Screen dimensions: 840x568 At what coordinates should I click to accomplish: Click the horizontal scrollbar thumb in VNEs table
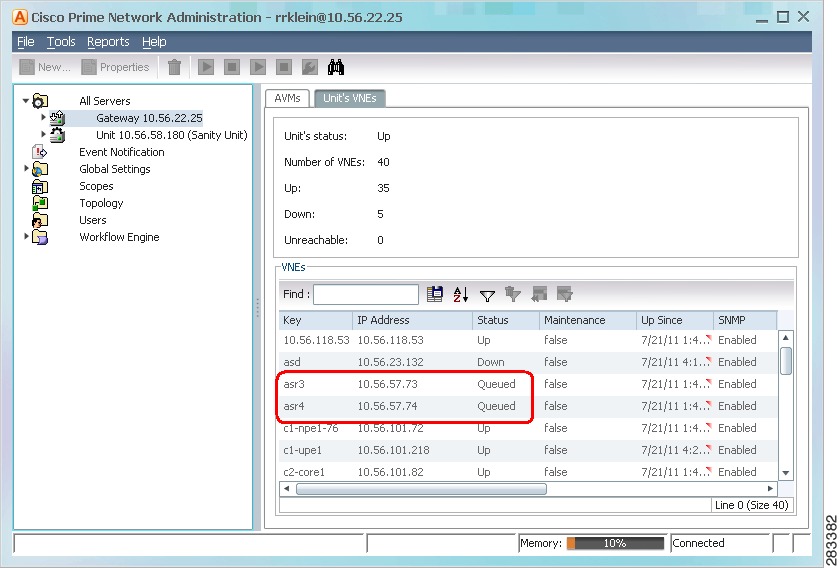click(x=421, y=489)
